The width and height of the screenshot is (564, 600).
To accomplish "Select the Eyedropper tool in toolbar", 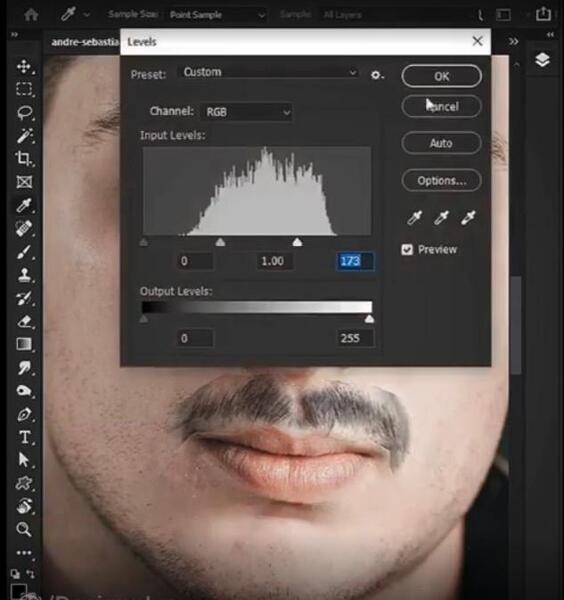I will tap(24, 205).
